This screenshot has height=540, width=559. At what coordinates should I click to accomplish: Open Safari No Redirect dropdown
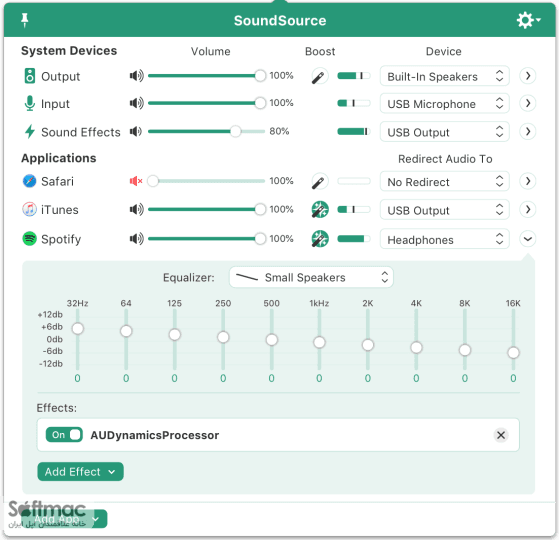click(445, 181)
